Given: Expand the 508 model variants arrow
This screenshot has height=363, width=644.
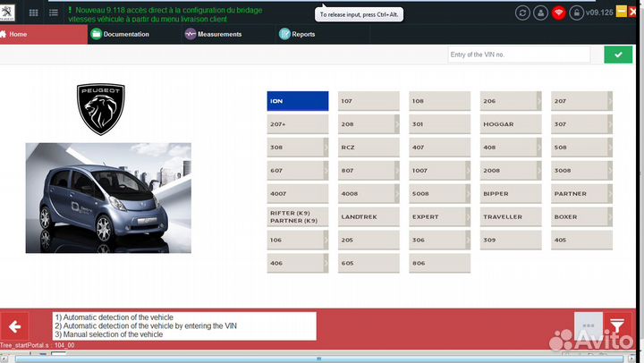Looking at the screenshot, I should (610, 148).
